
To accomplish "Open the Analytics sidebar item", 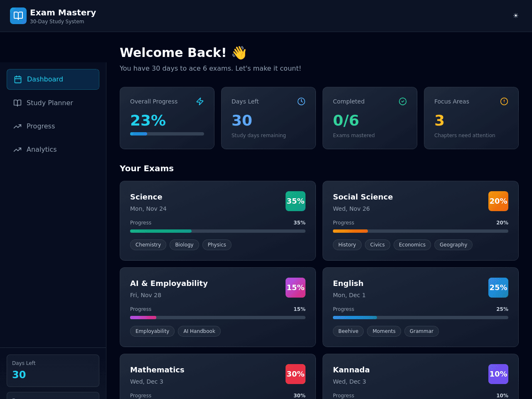I will (x=53, y=149).
